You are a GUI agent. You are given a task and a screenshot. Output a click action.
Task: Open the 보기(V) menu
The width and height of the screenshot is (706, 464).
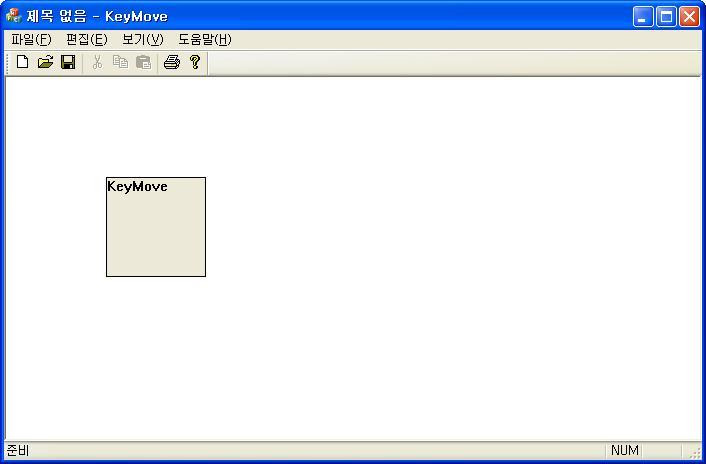[x=142, y=40]
